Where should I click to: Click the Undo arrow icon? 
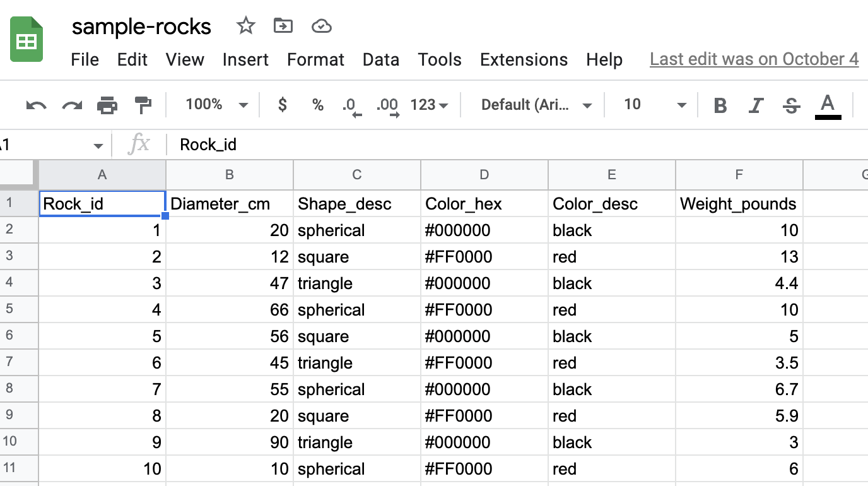[37, 105]
